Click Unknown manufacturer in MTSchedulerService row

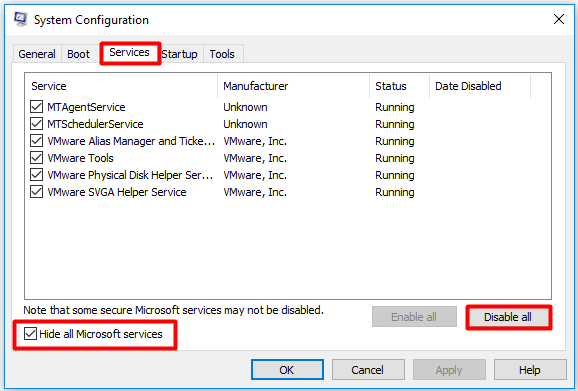click(x=246, y=124)
